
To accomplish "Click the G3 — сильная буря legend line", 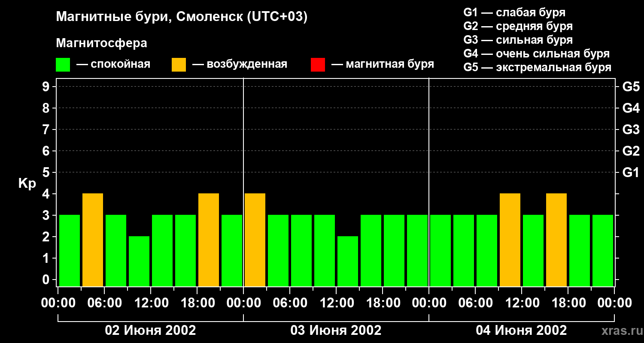I will coord(518,40).
